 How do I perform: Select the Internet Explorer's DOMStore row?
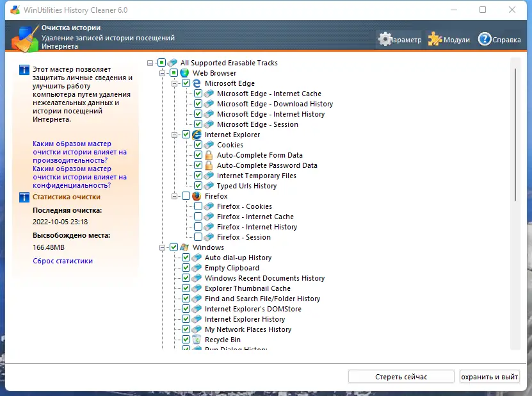253,309
